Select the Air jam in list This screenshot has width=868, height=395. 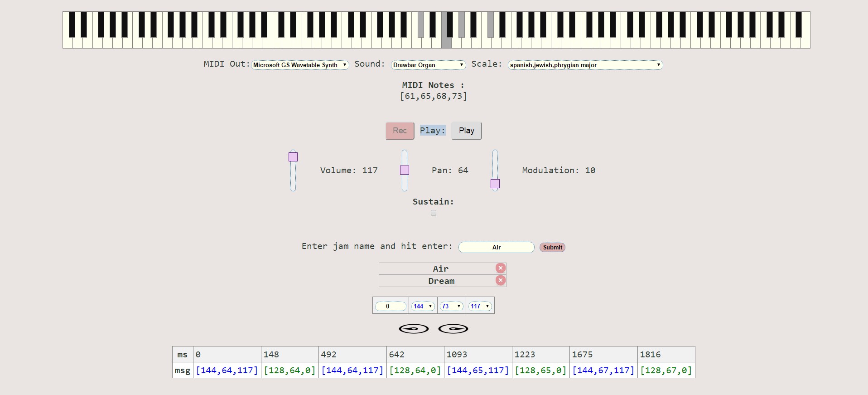440,268
